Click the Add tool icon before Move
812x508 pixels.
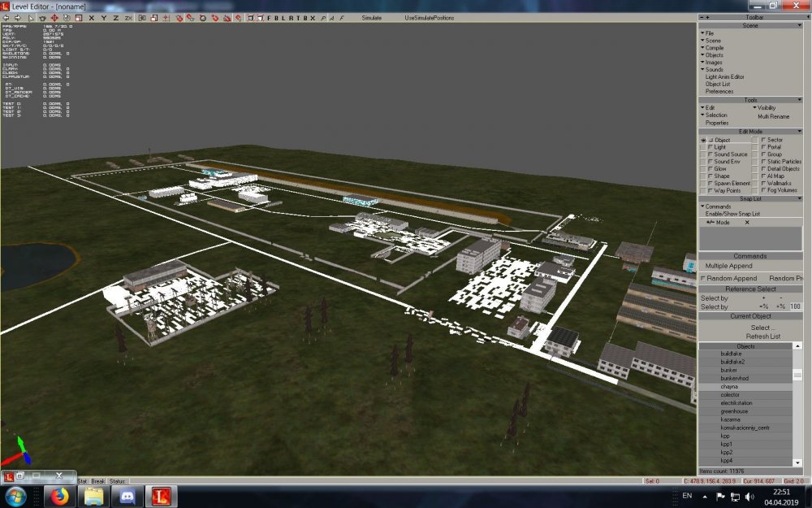(42, 18)
